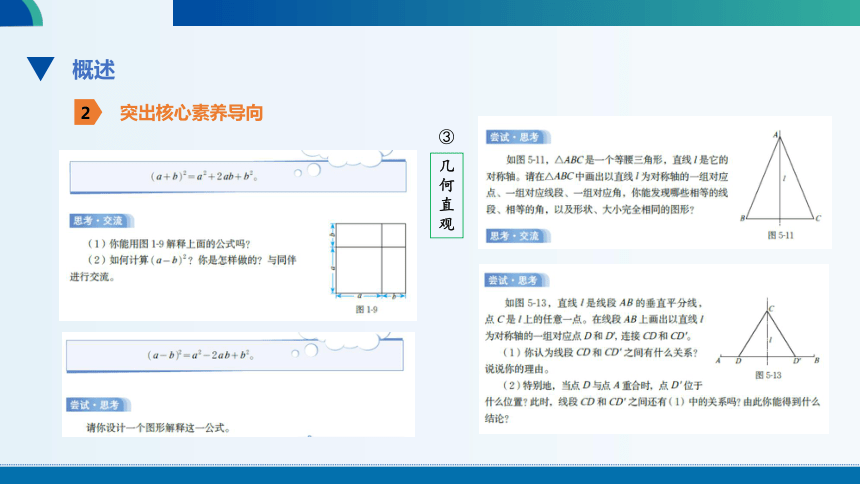Click the 几何直观 vertical label box
The width and height of the screenshot is (860, 484).
click(x=446, y=195)
